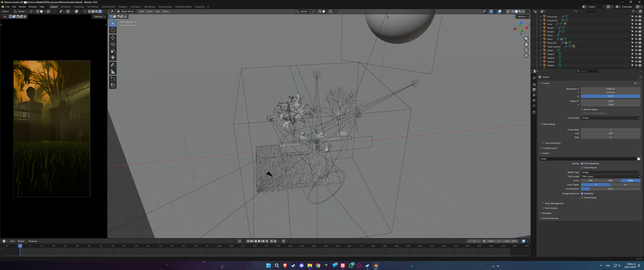The image size is (644, 270).
Task: Disable the File Extensions checkbox
Action: (x=582, y=163)
